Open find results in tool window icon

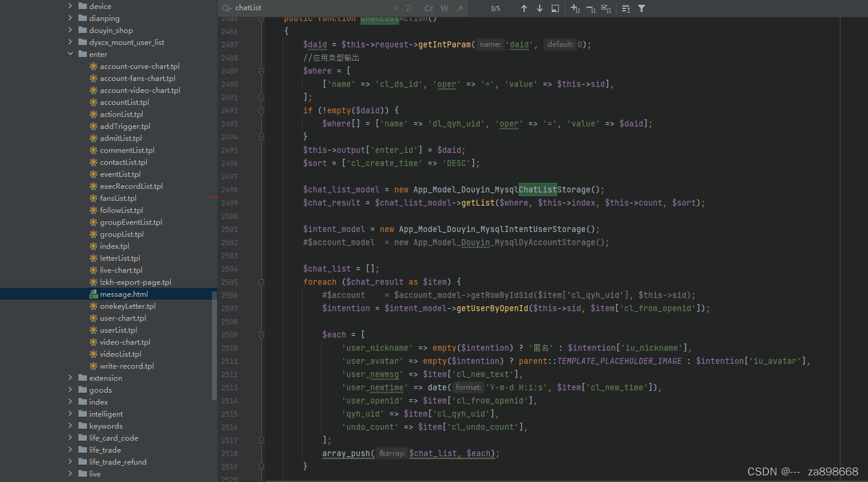(x=626, y=8)
